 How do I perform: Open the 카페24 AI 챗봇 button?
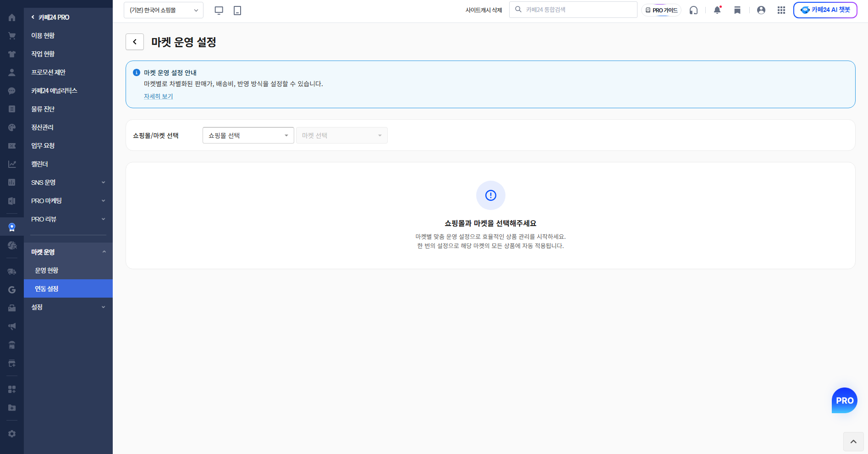[825, 10]
